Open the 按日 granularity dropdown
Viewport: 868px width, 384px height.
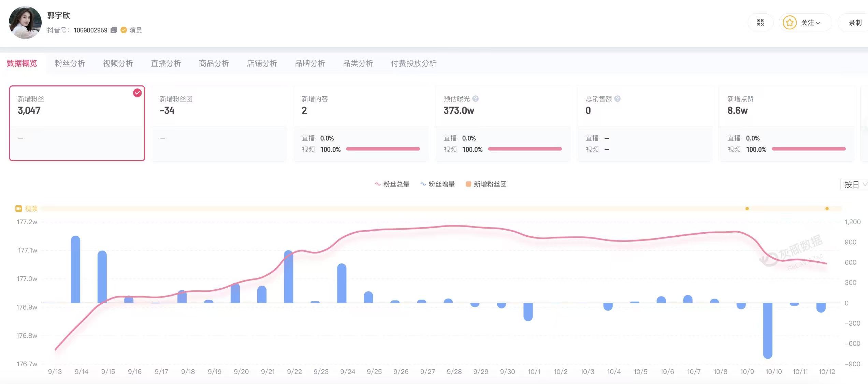854,184
